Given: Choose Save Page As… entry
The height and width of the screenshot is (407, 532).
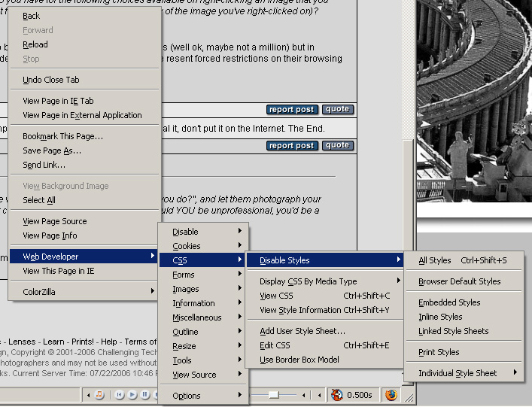Looking at the screenshot, I should click(84, 150).
